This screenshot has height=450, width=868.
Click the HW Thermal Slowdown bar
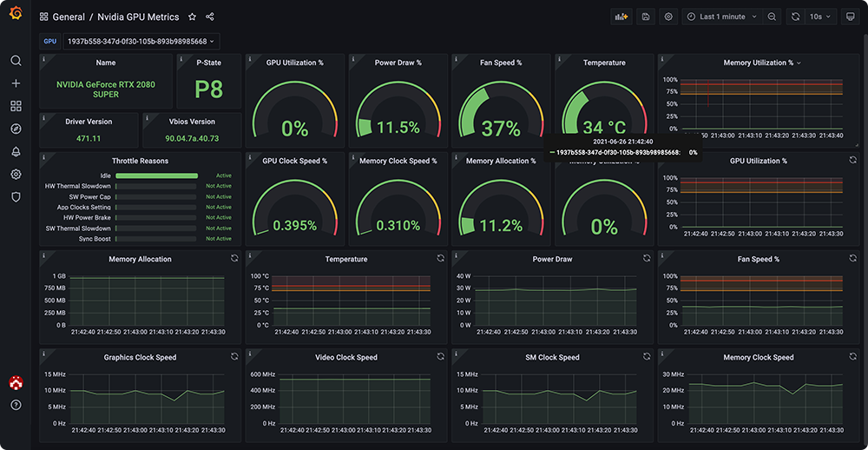click(156, 186)
